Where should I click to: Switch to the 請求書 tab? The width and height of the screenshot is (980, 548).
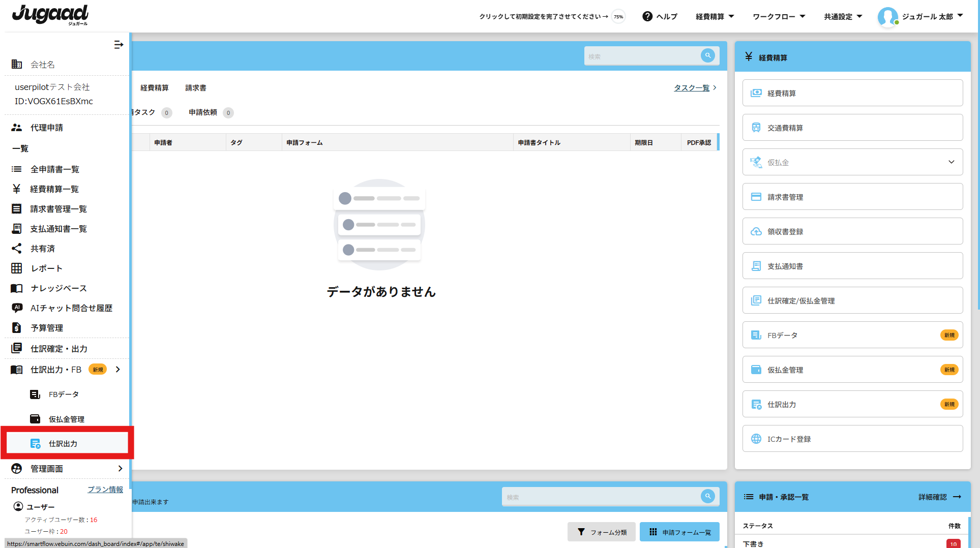196,88
